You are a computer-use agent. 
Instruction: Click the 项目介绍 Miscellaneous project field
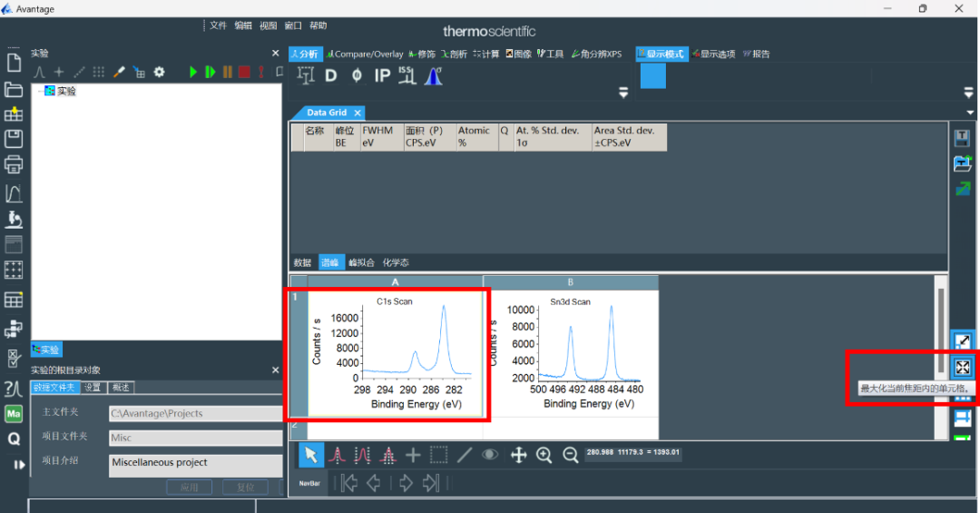(x=196, y=466)
